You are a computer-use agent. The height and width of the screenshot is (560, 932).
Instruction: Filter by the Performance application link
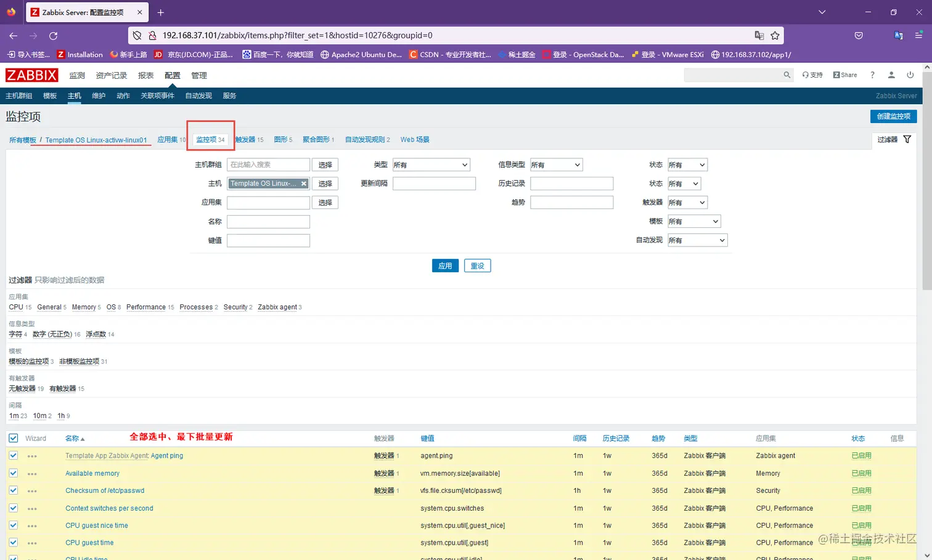(146, 307)
